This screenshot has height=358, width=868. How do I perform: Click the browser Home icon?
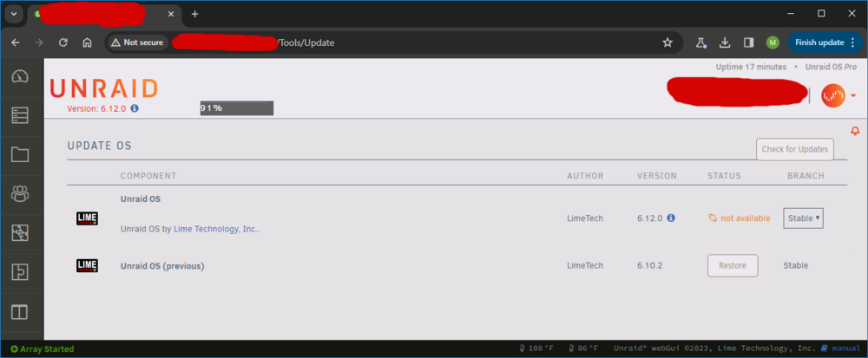click(x=87, y=42)
